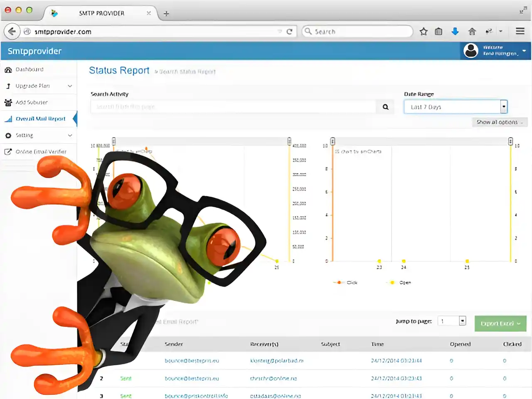
Task: Bookmark this page with the star icon
Action: click(424, 32)
